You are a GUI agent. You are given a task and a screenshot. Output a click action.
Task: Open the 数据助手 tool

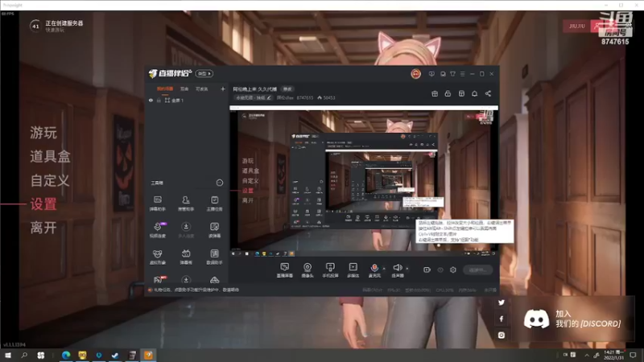point(214,257)
